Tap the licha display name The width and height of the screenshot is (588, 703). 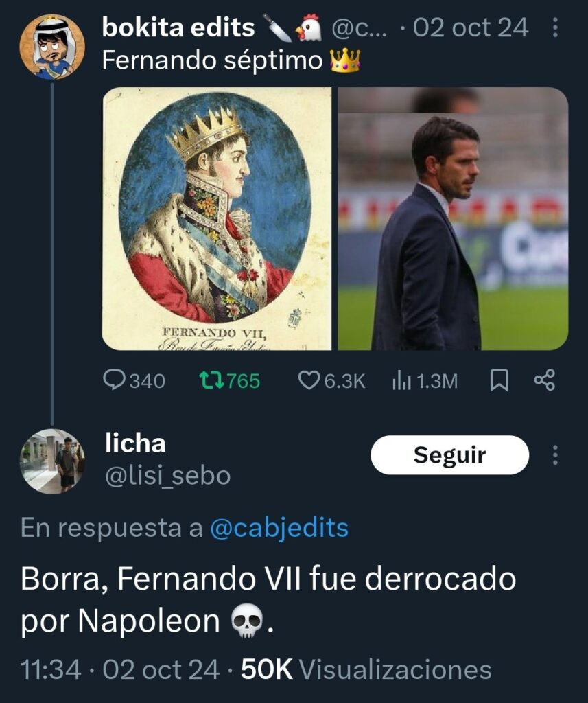click(135, 443)
